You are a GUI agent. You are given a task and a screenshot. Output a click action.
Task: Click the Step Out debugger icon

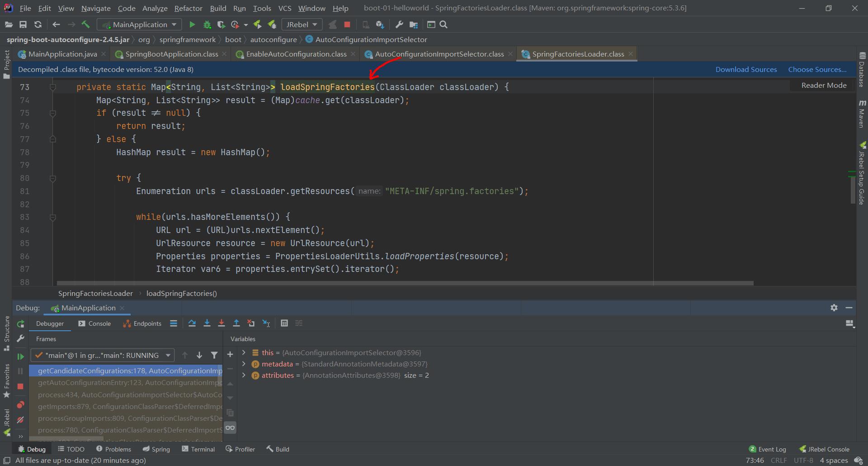click(236, 323)
